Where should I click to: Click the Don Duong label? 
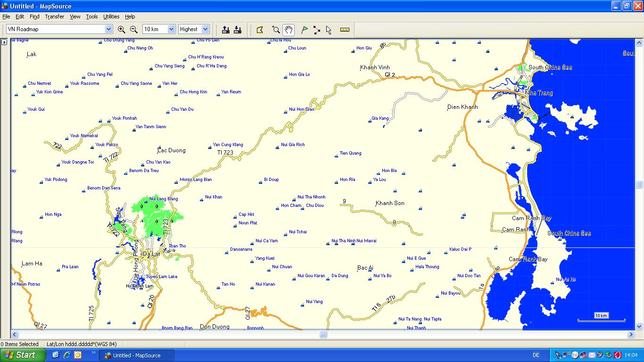pos(215,327)
